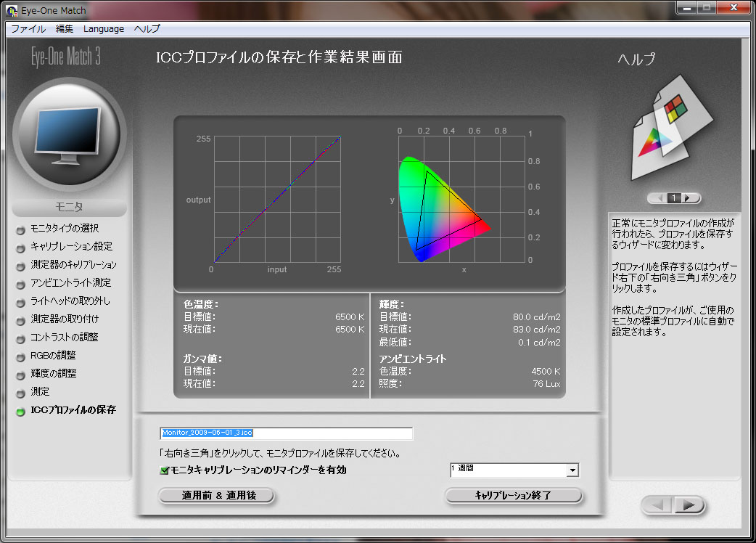Go to previous help page arrow
Screen dimensions: 756x543
pos(660,198)
